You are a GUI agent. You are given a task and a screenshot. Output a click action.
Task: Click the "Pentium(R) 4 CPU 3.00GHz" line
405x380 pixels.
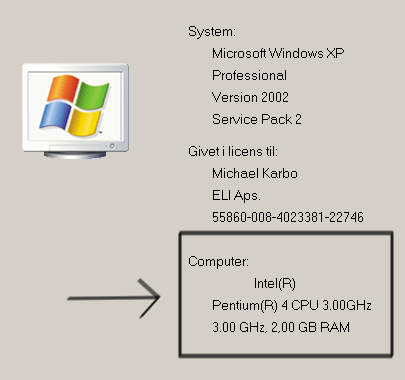(x=292, y=305)
